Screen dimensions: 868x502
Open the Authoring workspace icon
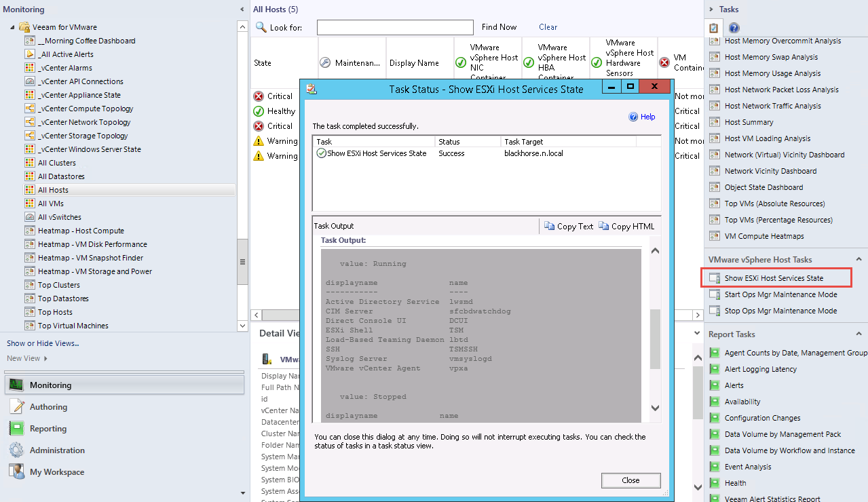coord(16,406)
